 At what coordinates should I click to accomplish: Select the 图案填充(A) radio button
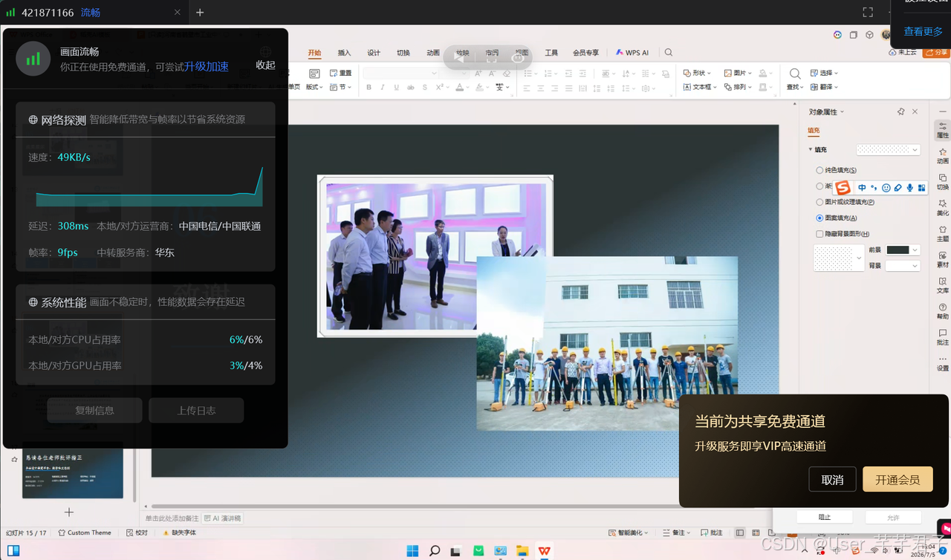coord(819,218)
